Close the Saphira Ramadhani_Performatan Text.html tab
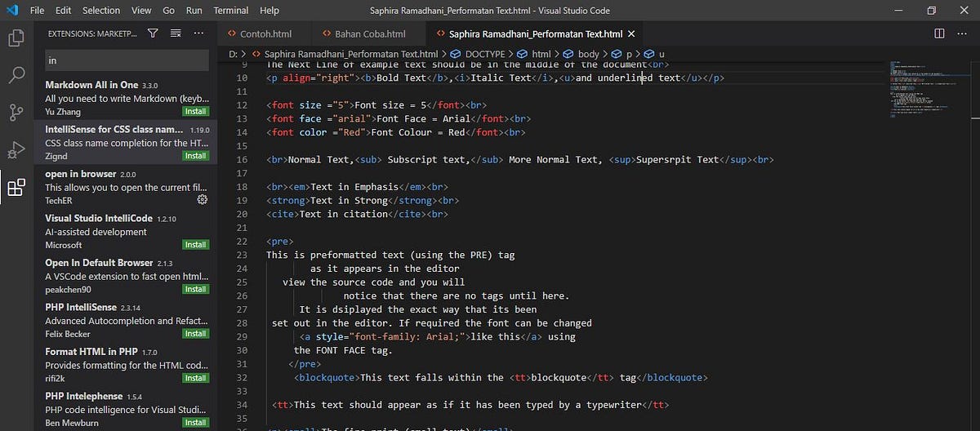Screen dimensions: 980x431 [x=631, y=34]
